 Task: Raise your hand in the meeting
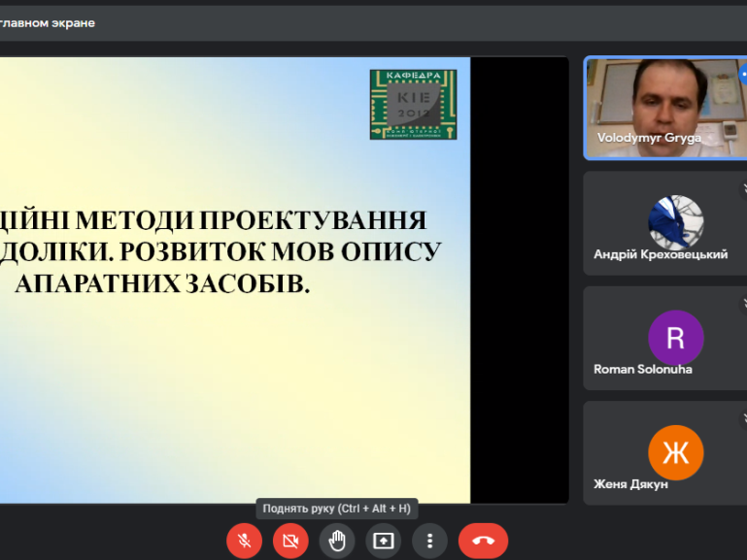(337, 541)
